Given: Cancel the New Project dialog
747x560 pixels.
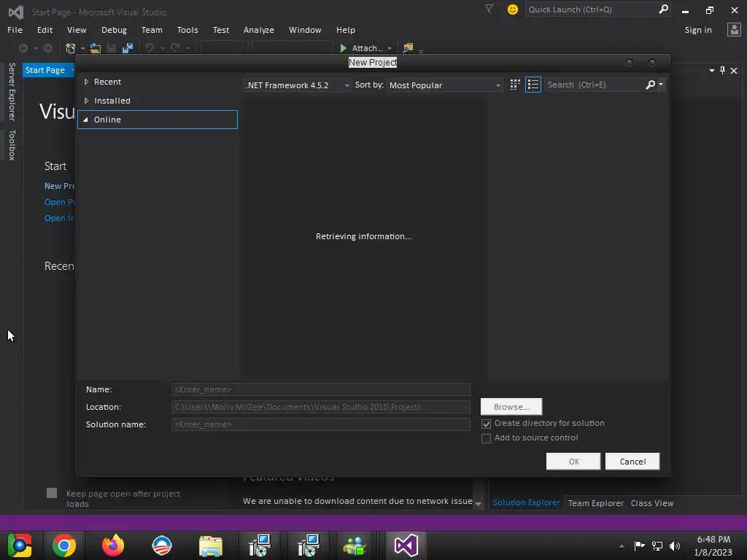Looking at the screenshot, I should point(632,462).
